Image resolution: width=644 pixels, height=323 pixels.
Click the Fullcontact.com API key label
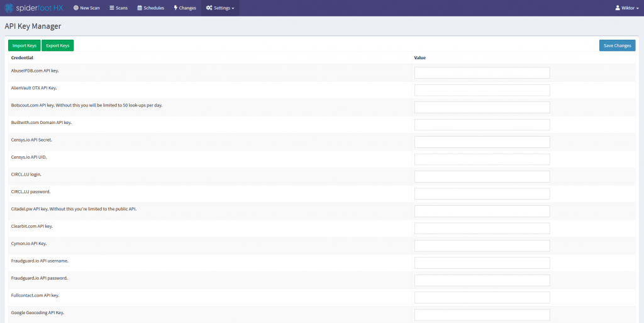[35, 295]
